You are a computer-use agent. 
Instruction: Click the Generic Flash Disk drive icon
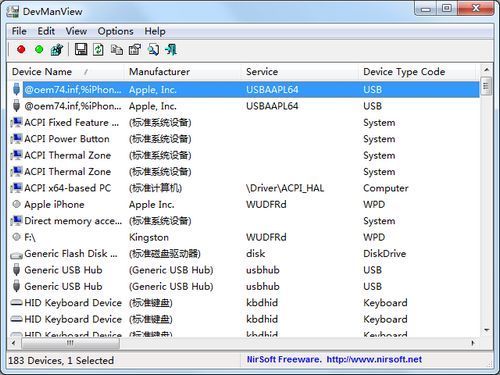pyautogui.click(x=16, y=255)
